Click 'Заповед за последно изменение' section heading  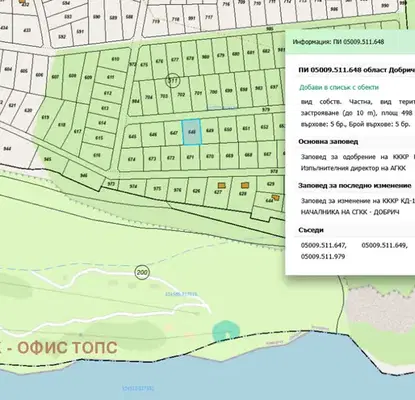[x=355, y=185]
